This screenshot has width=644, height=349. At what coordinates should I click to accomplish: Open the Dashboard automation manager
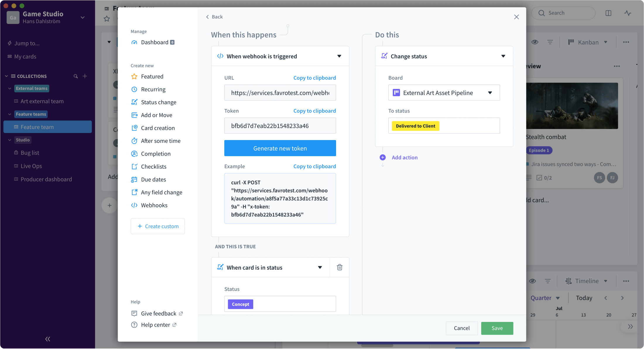155,42
